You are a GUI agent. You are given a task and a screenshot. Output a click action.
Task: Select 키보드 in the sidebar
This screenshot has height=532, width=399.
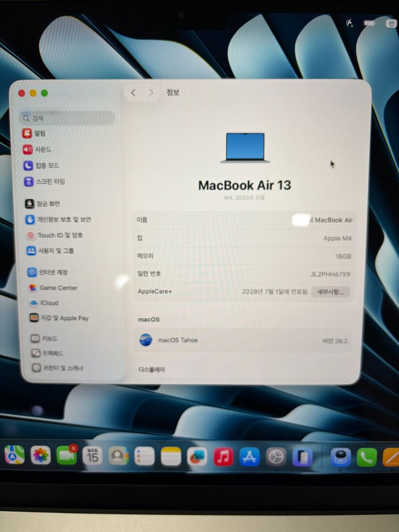(44, 338)
